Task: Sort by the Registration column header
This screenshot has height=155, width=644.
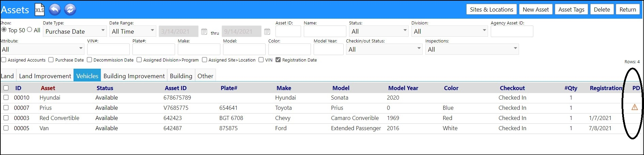Action: 606,88
